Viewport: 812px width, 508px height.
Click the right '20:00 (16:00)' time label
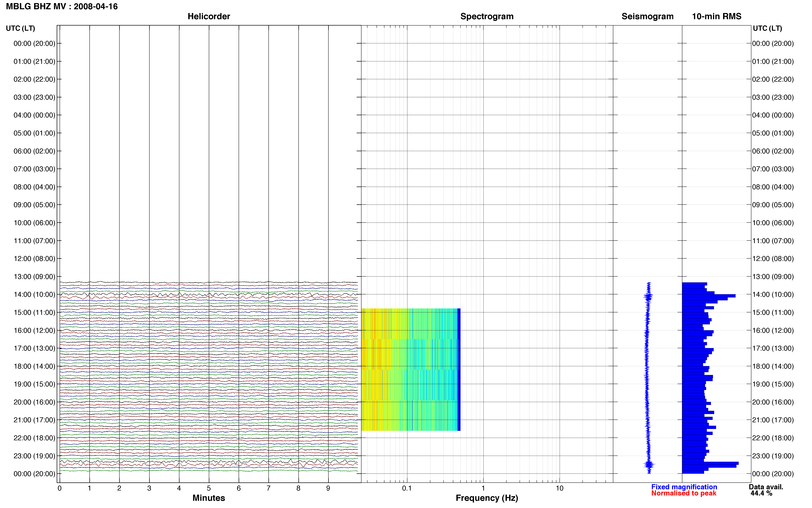(x=773, y=402)
